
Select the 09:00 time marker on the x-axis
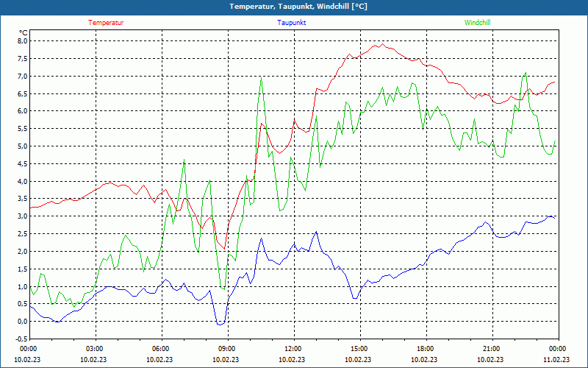coord(227,349)
